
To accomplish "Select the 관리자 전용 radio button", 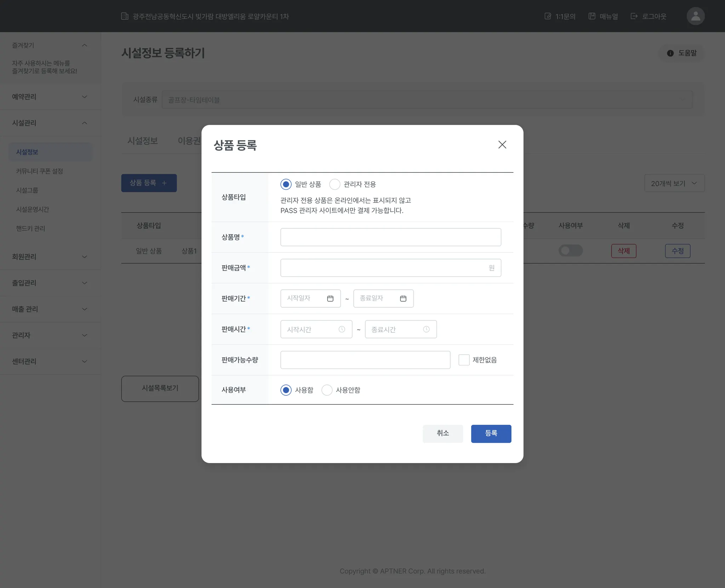I will tap(335, 184).
